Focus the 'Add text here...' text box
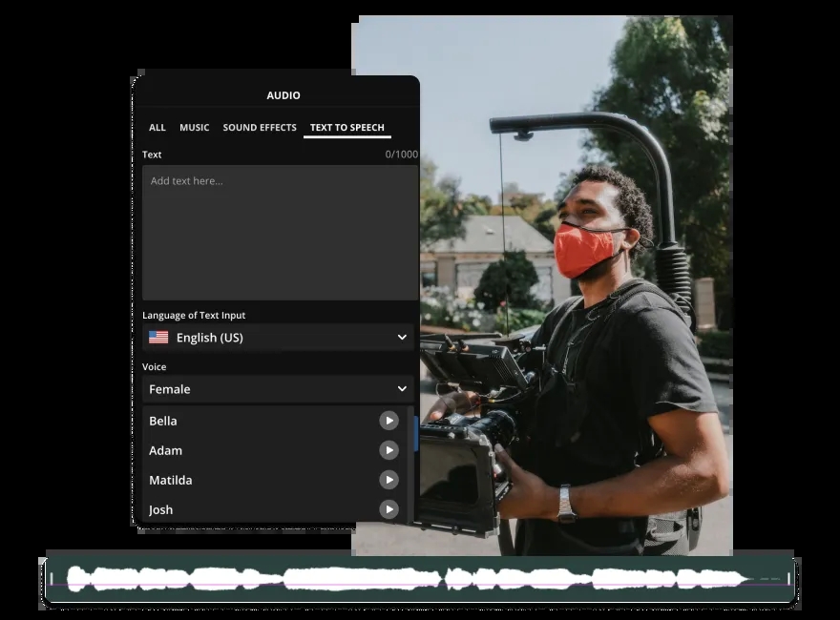This screenshot has height=620, width=840. point(280,233)
